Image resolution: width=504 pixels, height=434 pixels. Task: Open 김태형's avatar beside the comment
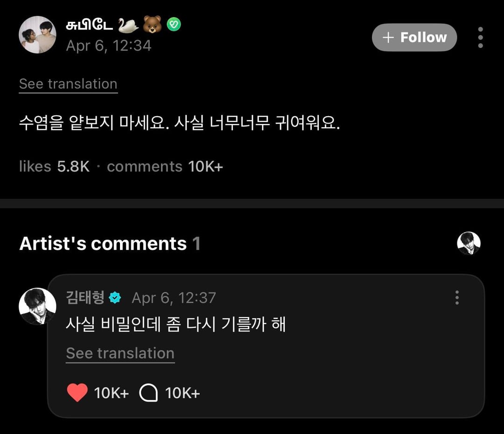(x=37, y=306)
